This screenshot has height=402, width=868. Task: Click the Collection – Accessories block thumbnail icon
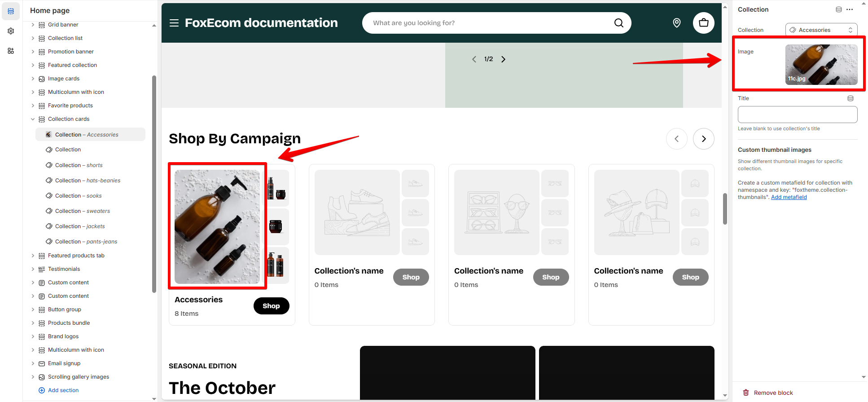(49, 135)
